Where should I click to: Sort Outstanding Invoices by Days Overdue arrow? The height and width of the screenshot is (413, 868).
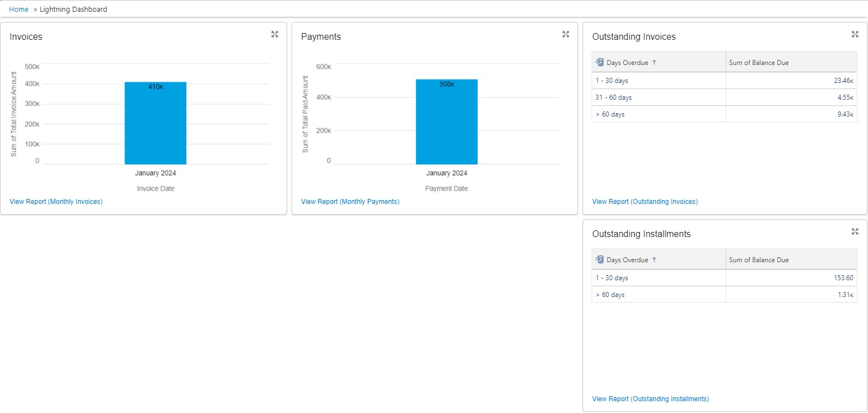point(654,62)
